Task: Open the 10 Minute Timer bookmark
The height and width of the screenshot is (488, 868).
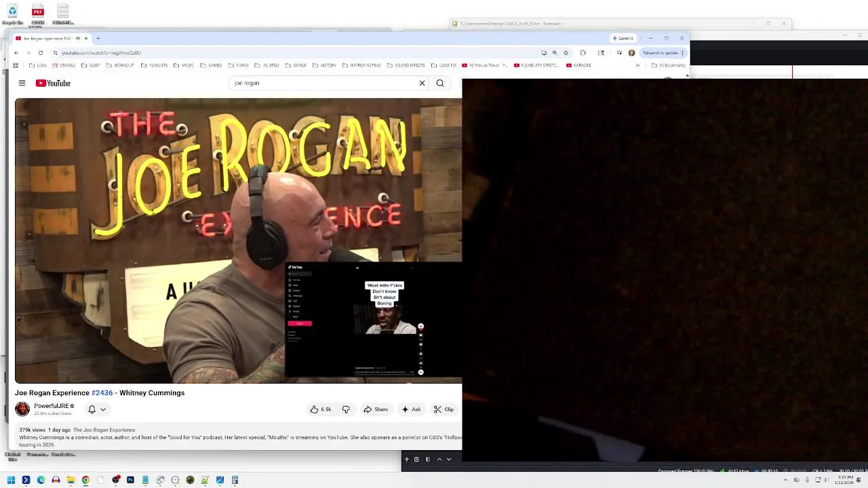Action: 484,66
